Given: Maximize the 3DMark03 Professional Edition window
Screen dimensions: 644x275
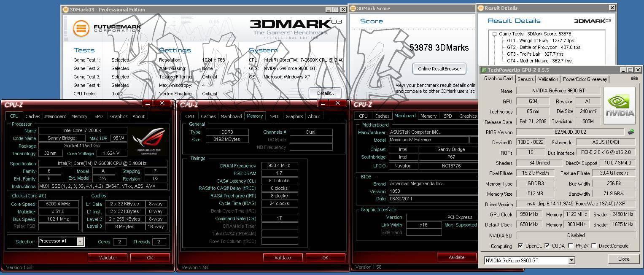Looking at the screenshot, I should click(336, 9).
